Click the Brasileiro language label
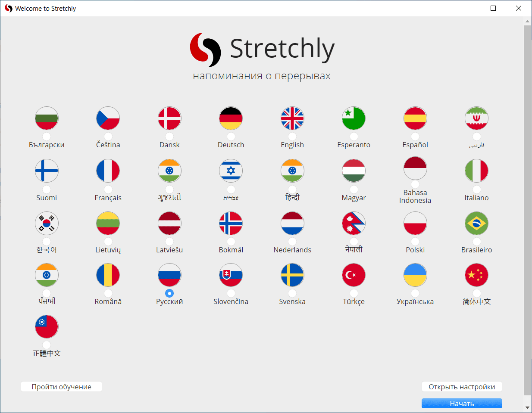This screenshot has height=413, width=532. [477, 250]
